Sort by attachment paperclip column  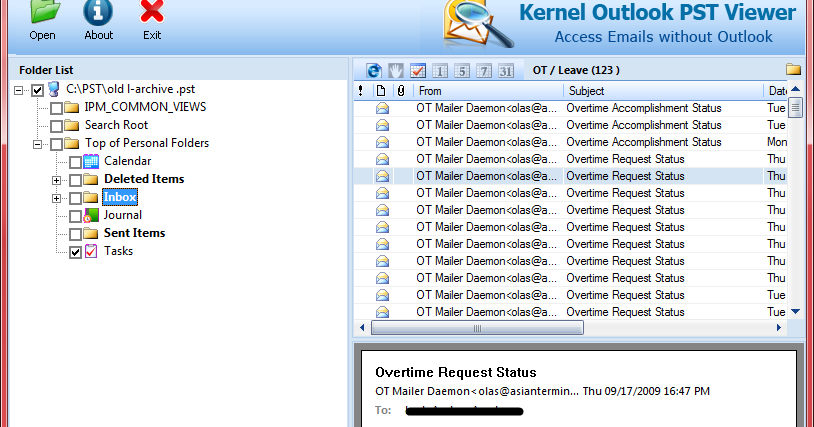pos(401,91)
